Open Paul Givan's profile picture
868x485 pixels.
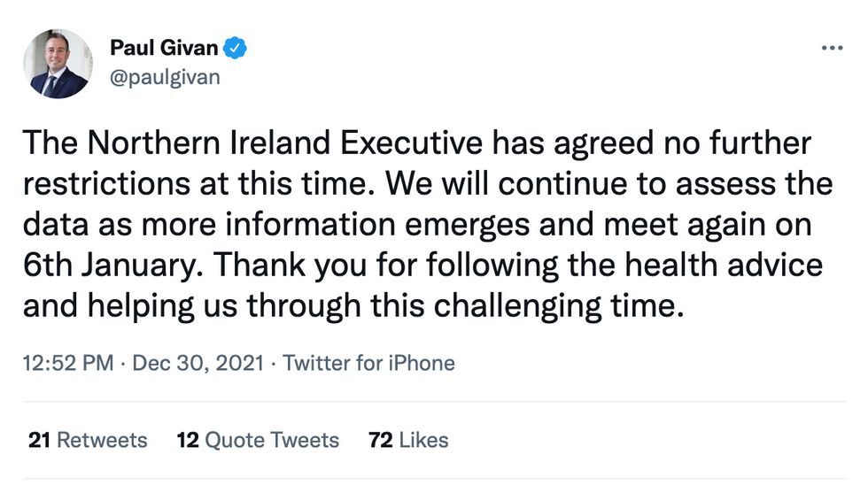pos(59,63)
